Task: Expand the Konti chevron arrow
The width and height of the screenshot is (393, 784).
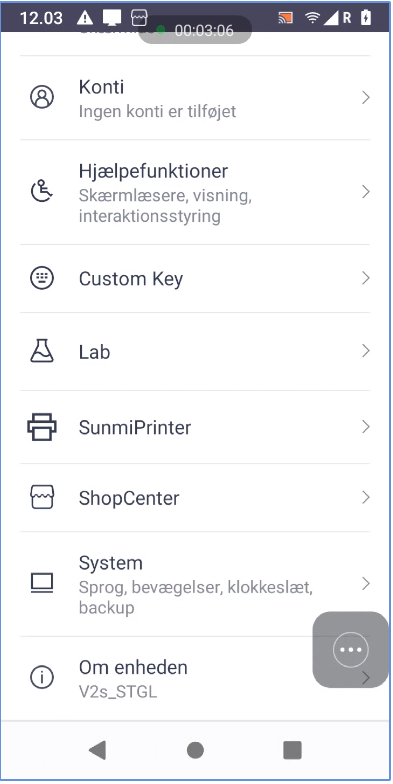Action: point(366,98)
